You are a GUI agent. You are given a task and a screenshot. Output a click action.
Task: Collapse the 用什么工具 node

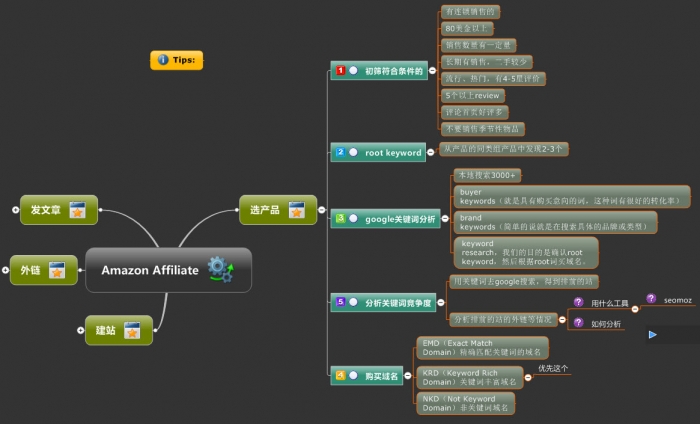pyautogui.click(x=635, y=309)
